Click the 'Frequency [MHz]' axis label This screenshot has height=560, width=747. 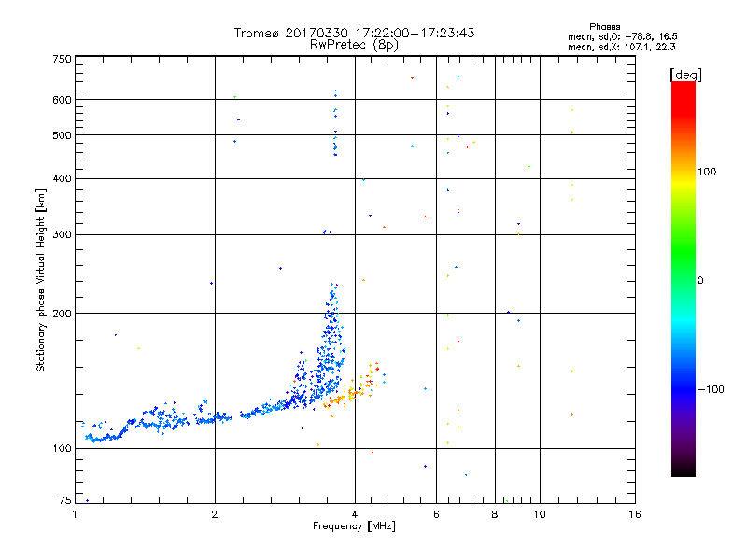(x=354, y=526)
